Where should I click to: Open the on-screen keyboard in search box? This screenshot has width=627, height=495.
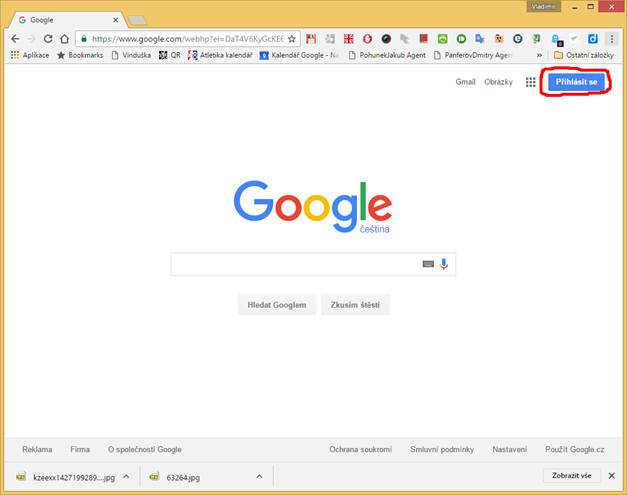[428, 264]
